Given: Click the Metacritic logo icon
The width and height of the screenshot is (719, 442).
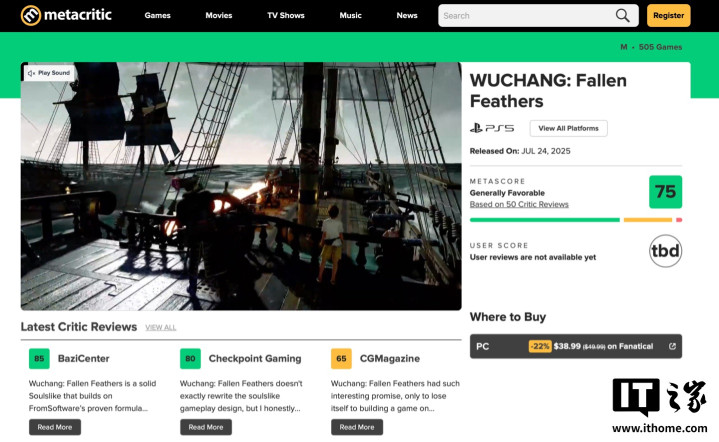Looking at the screenshot, I should [x=31, y=16].
